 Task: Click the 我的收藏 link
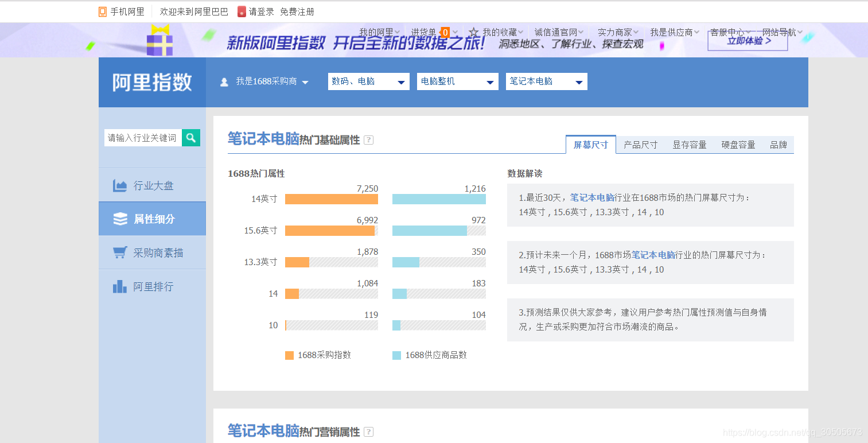point(499,33)
